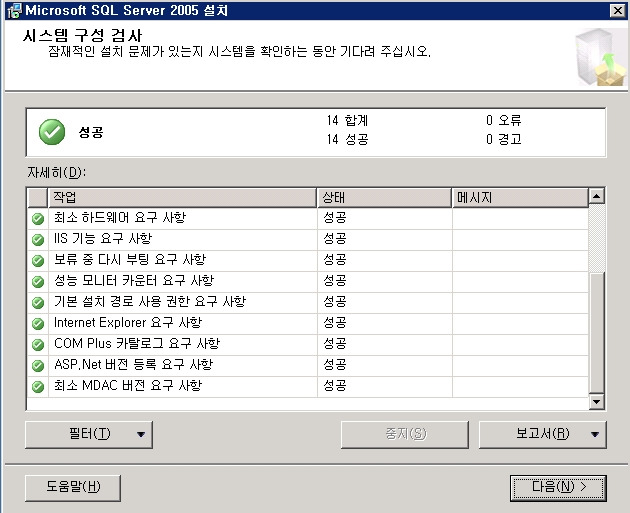Open the 보고서(R) dropdown arrow
Viewport: 630px width, 513px height.
pyautogui.click(x=595, y=434)
